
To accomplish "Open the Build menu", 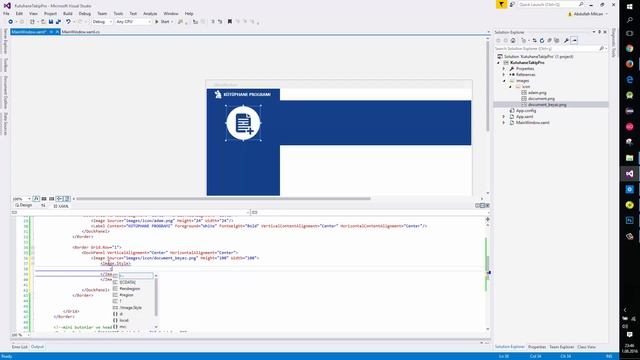I will coord(68,13).
